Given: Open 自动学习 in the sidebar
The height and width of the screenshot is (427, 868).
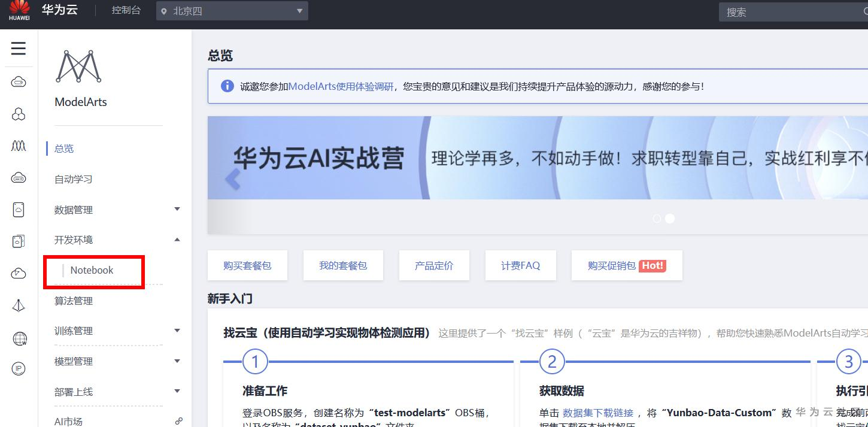Looking at the screenshot, I should (x=74, y=179).
